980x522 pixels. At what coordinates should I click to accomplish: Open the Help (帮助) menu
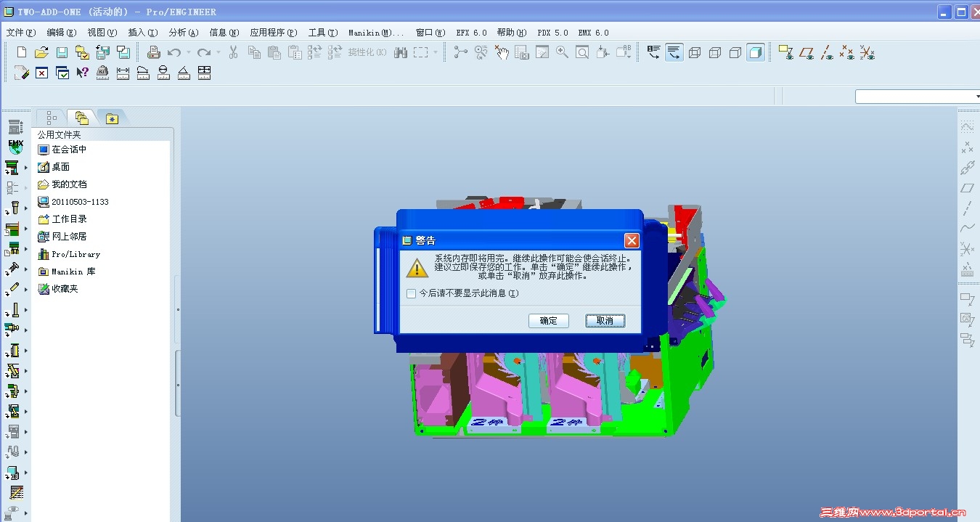tap(513, 33)
